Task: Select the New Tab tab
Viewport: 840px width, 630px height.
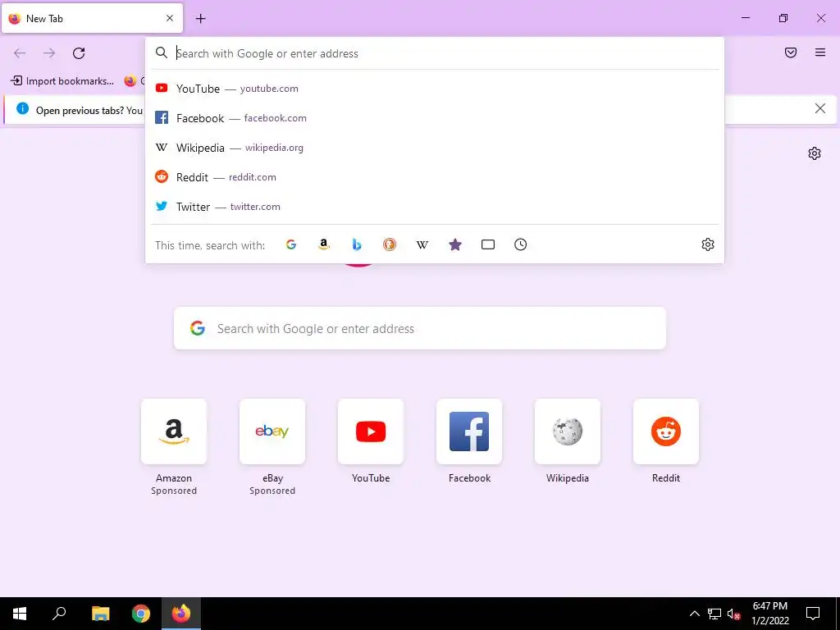Action: [92, 18]
